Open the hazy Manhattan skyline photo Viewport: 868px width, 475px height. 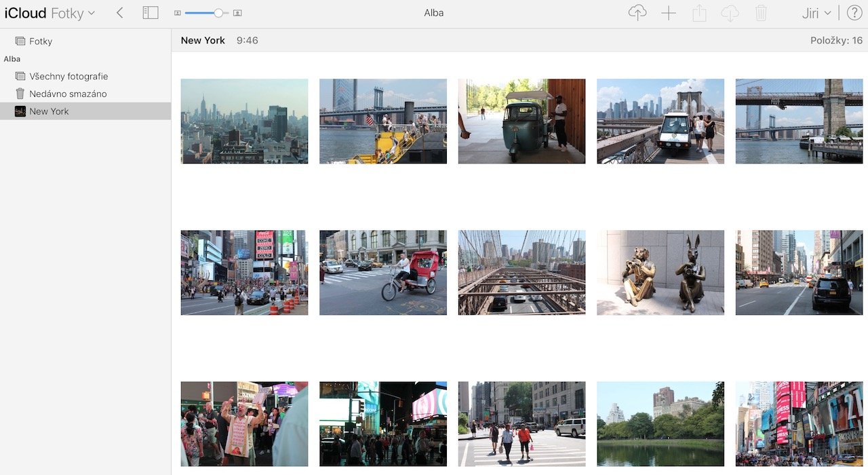[x=244, y=121]
